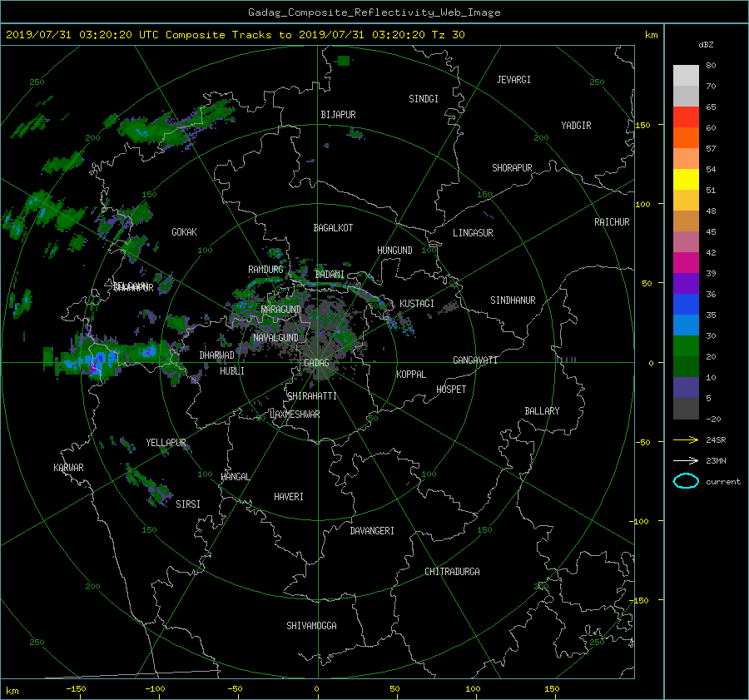This screenshot has height=700, width=749.
Task: Select the GADAG radar center label
Action: click(x=316, y=363)
